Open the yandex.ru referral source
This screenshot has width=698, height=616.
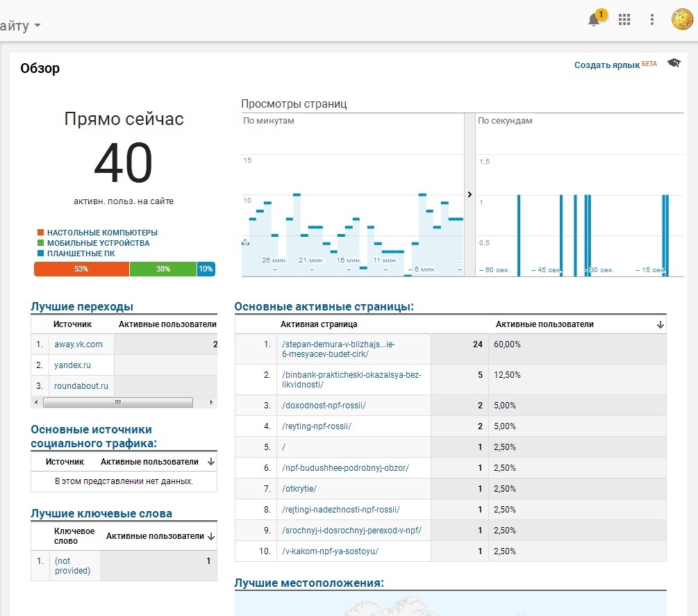click(x=73, y=365)
